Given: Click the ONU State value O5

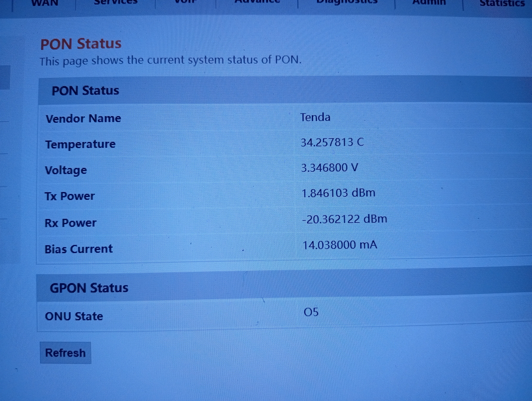Looking at the screenshot, I should tap(311, 312).
